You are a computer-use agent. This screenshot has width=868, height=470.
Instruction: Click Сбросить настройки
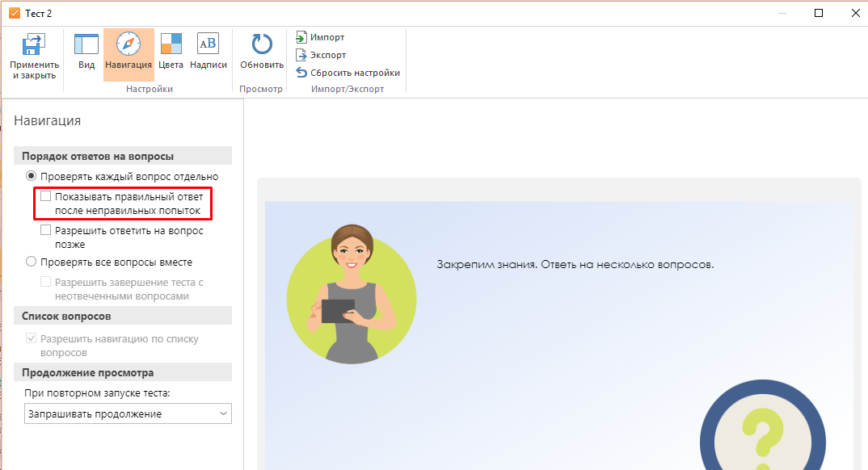[x=348, y=73]
